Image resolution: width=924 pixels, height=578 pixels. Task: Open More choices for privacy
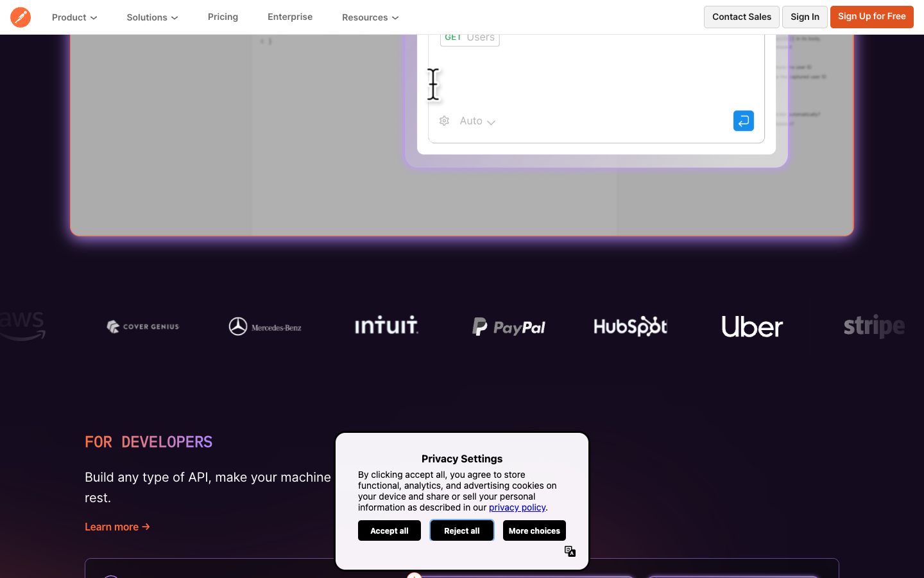[x=535, y=530]
